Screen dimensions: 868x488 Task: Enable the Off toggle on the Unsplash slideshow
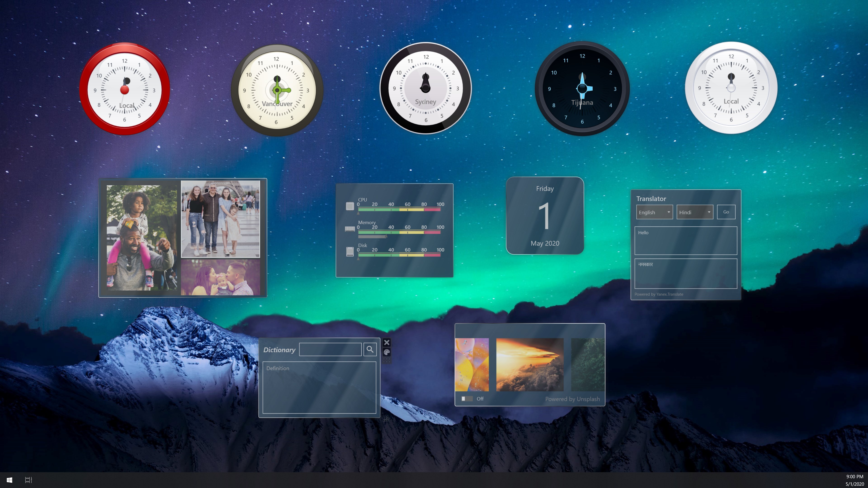[467, 399]
